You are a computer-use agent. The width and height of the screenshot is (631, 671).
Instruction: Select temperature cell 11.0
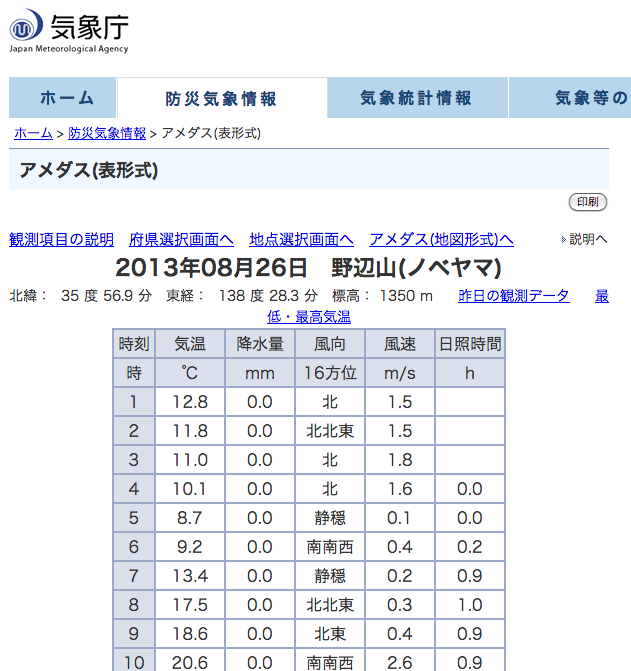tap(190, 460)
